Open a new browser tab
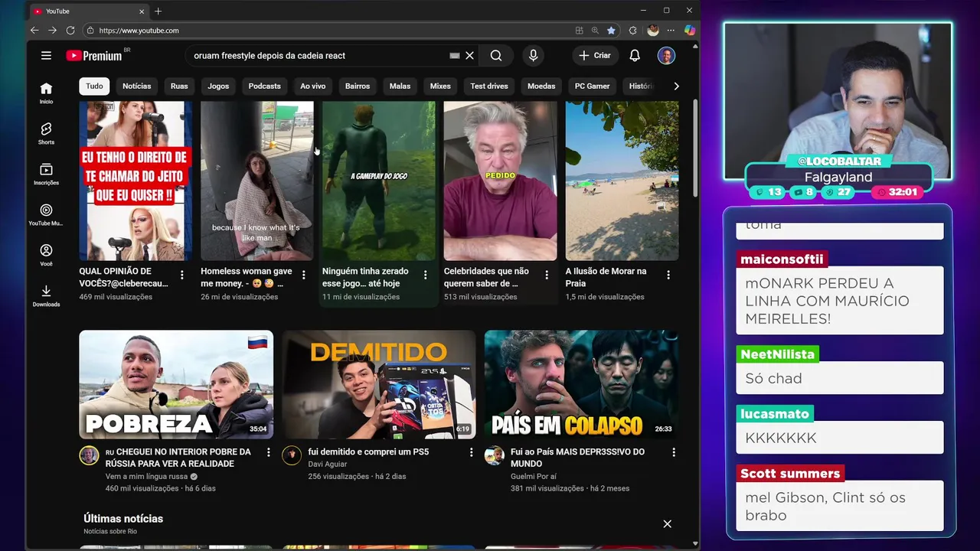 click(x=158, y=11)
